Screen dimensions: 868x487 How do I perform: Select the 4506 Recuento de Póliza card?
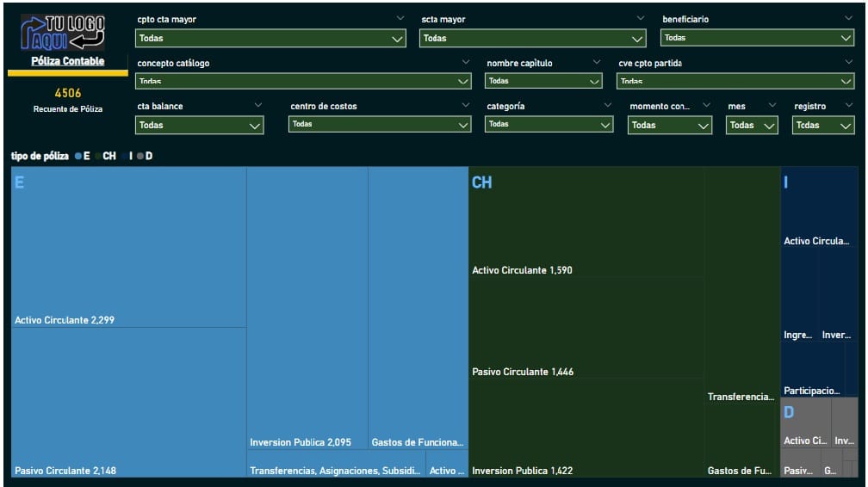[67, 100]
